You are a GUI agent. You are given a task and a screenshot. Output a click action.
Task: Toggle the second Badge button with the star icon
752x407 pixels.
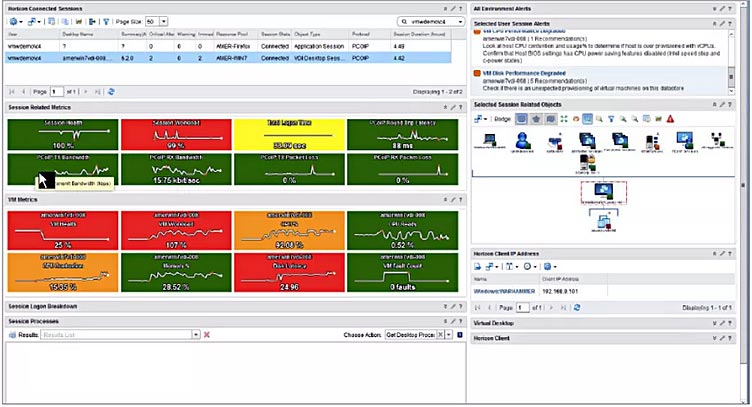click(x=536, y=119)
